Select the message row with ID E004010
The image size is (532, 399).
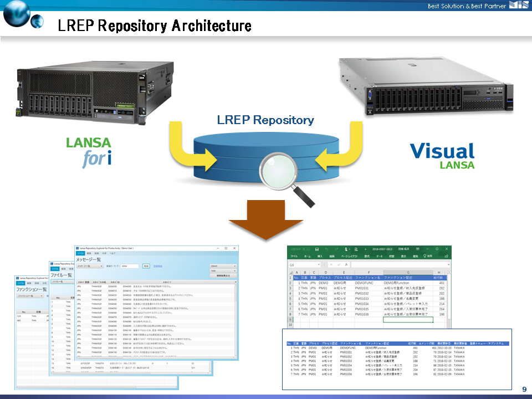click(155, 291)
